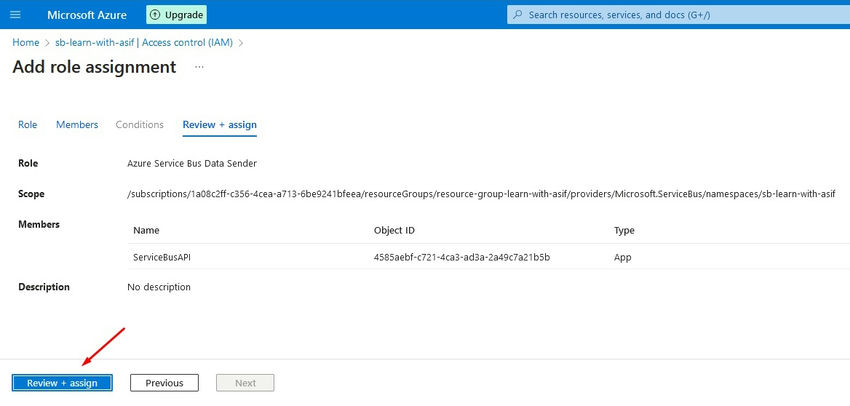Click the Type column header
This screenshot has width=850, height=406.
(624, 231)
